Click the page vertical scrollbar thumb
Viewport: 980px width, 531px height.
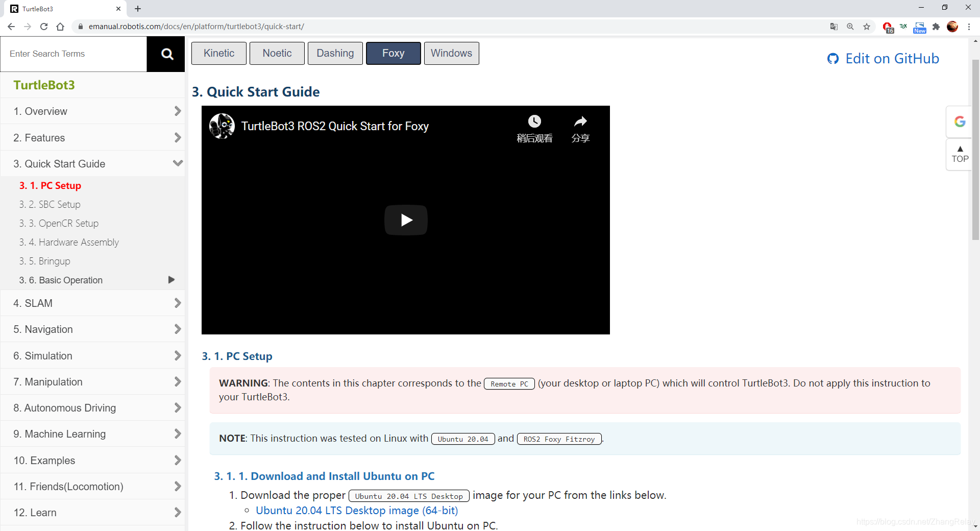pyautogui.click(x=975, y=149)
